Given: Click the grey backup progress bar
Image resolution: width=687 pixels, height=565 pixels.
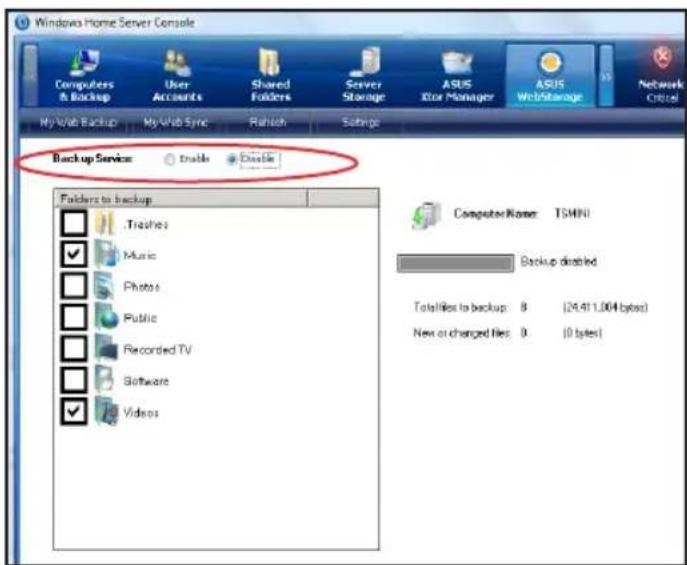Looking at the screenshot, I should click(x=455, y=263).
